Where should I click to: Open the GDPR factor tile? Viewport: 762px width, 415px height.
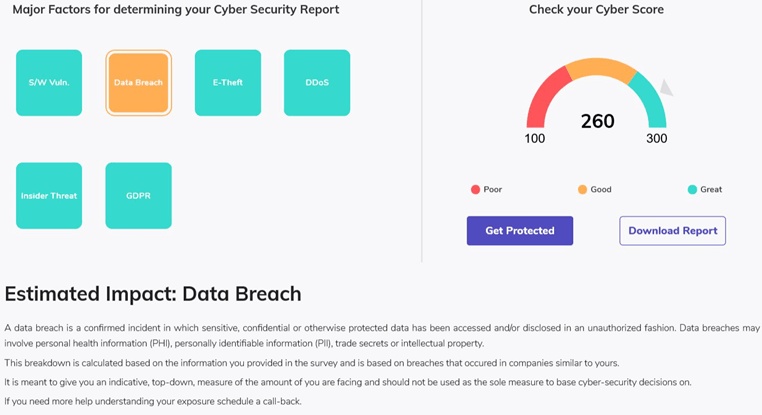point(139,195)
